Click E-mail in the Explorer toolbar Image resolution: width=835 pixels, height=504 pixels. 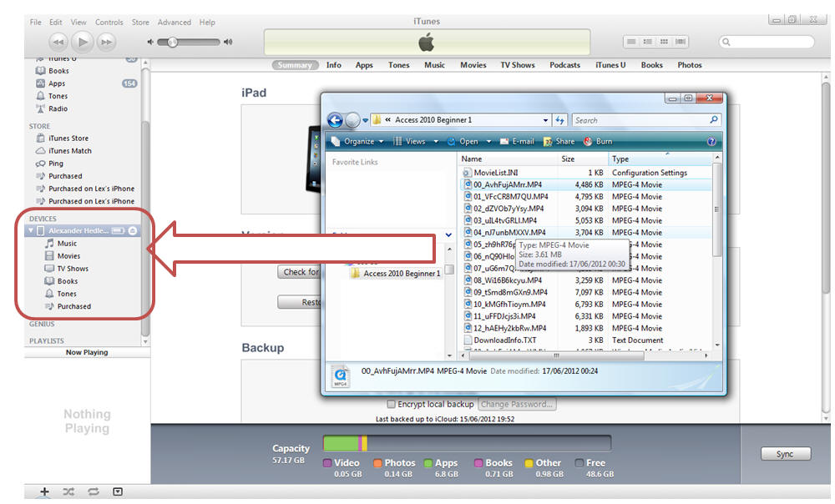tap(517, 142)
